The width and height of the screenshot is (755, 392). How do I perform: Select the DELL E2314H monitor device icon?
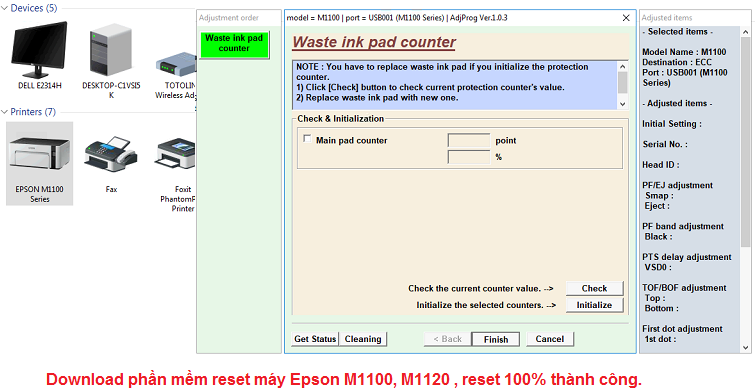pyautogui.click(x=39, y=51)
